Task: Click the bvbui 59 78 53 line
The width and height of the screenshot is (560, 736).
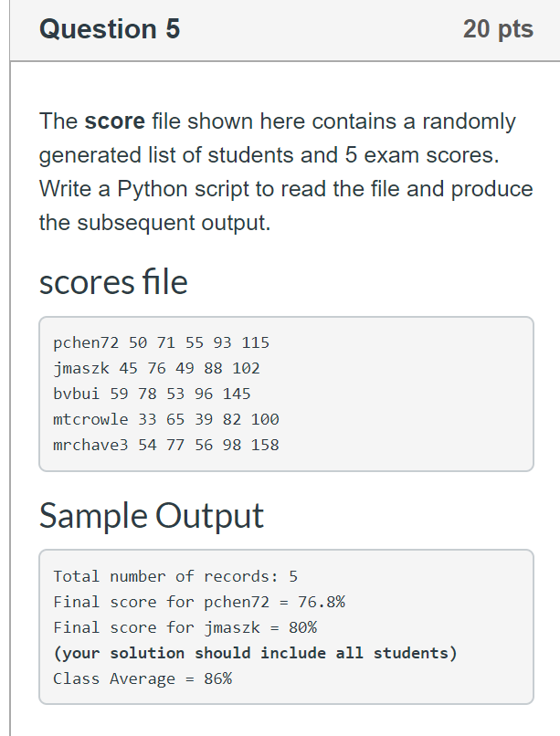Action: pos(152,394)
